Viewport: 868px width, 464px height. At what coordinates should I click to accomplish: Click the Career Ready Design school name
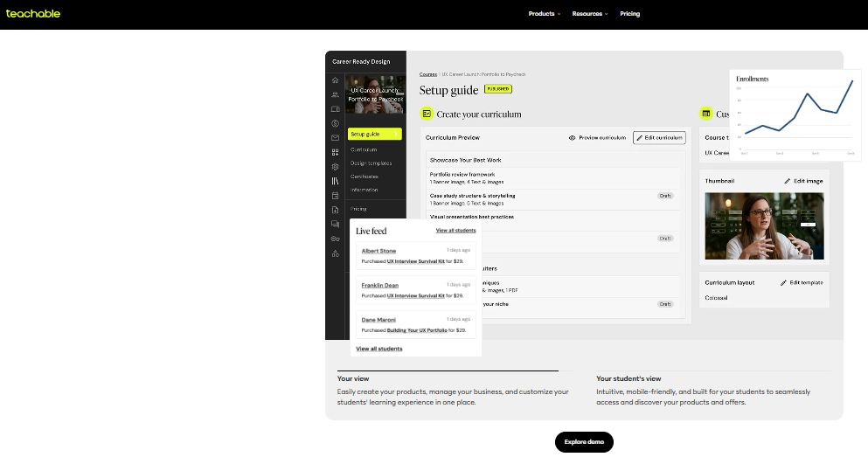(x=361, y=61)
